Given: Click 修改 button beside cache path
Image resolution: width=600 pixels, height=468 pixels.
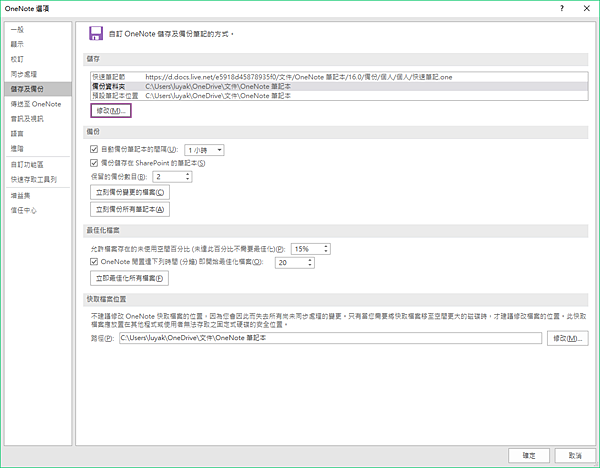Looking at the screenshot, I should click(567, 338).
